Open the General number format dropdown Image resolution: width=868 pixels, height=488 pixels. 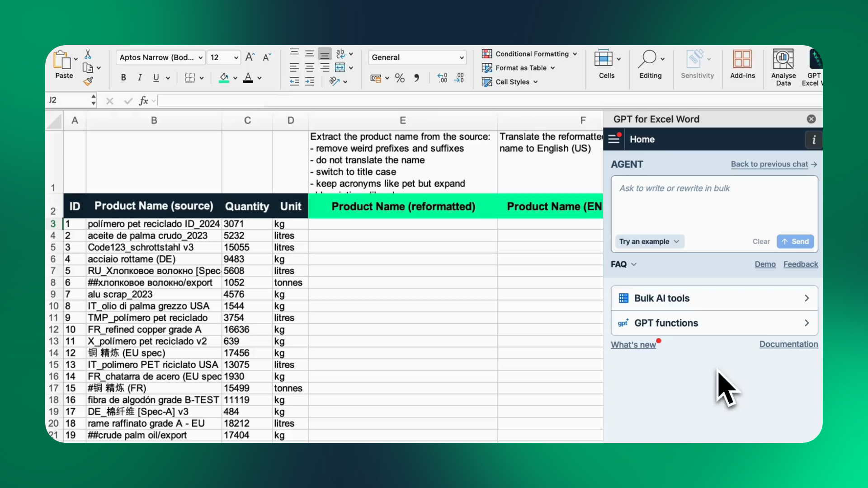[x=461, y=57]
